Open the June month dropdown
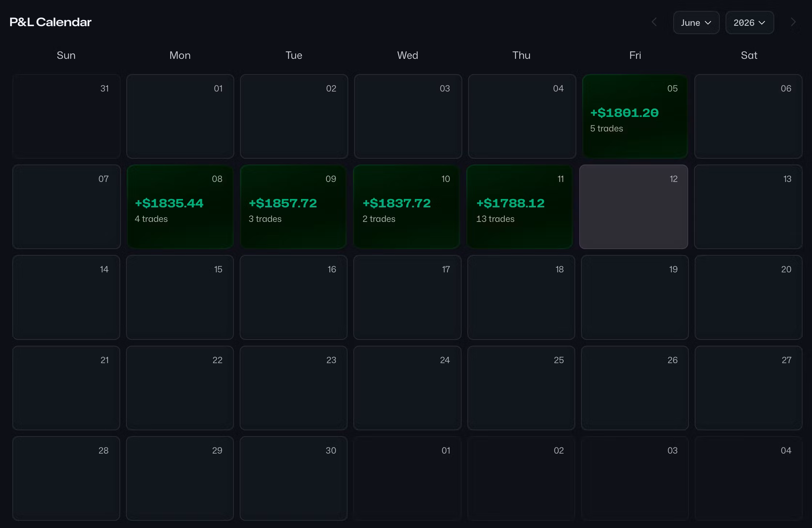 click(x=696, y=23)
